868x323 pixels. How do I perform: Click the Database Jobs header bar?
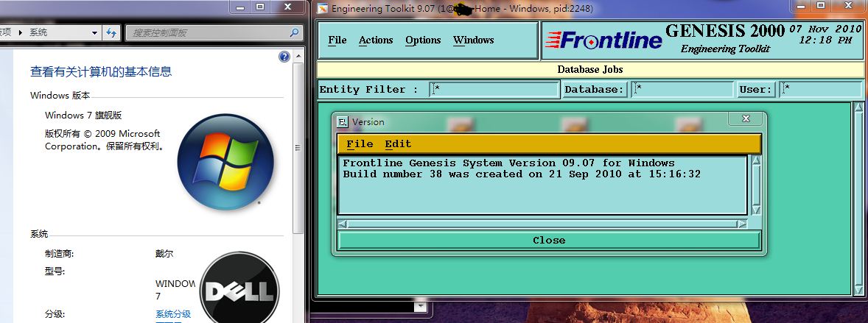[x=589, y=69]
